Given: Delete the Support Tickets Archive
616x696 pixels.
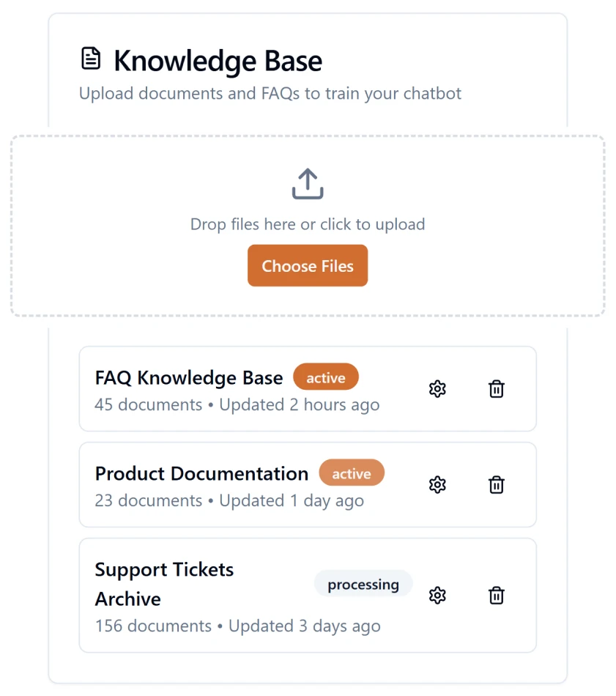Looking at the screenshot, I should 496,595.
